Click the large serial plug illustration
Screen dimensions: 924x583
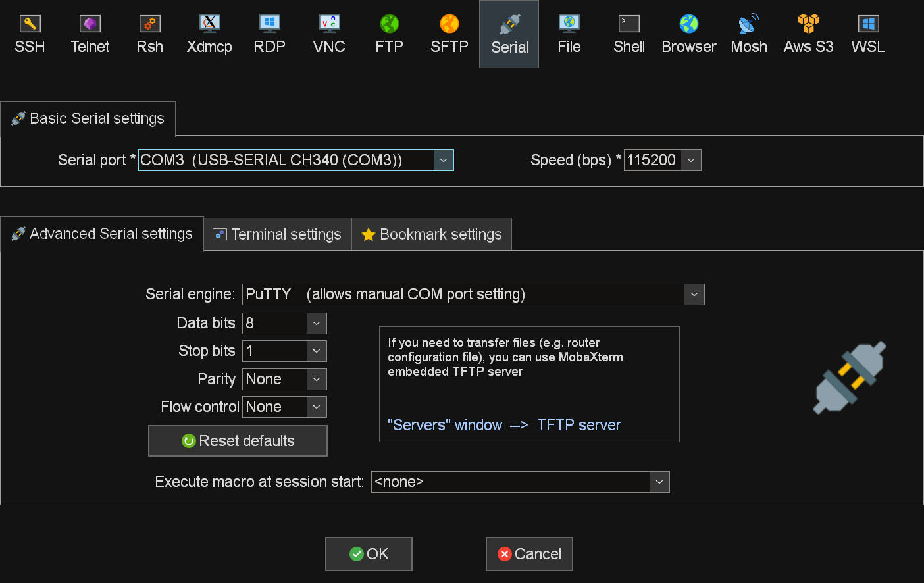850,378
